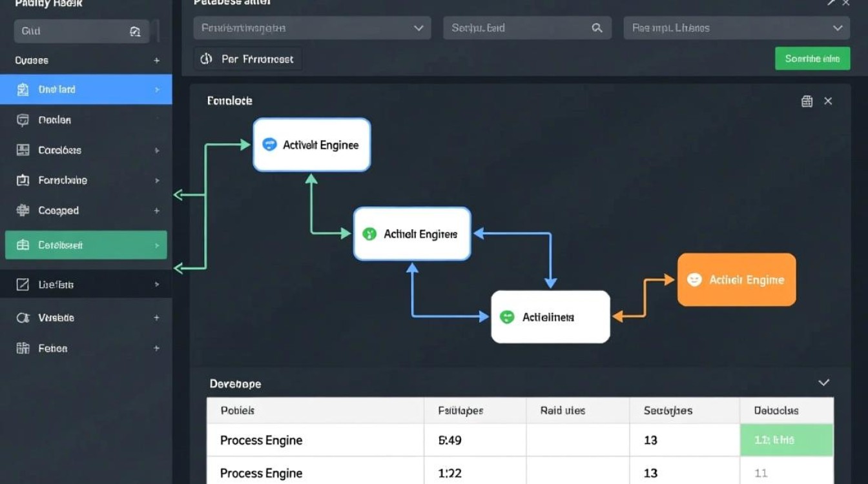Screen dimensions: 868x484
Task: Click the smiley icon in the orange engine node
Action: [x=694, y=279]
